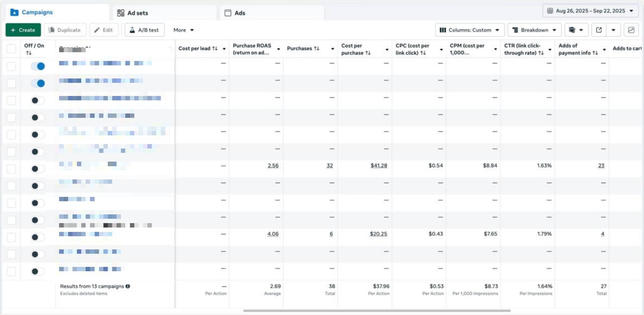Tick checkbox of the 2.56 ROAS row
Viewport: 644px width, 315px height.
[11, 169]
